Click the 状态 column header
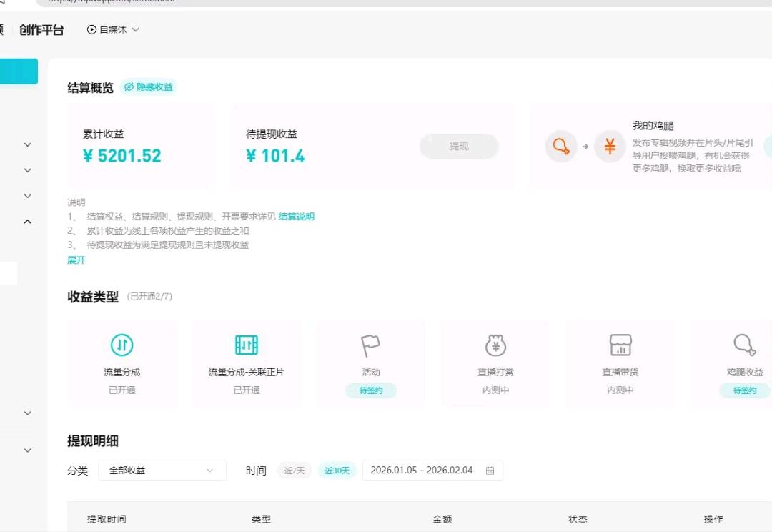Image resolution: width=772 pixels, height=532 pixels. [x=578, y=519]
